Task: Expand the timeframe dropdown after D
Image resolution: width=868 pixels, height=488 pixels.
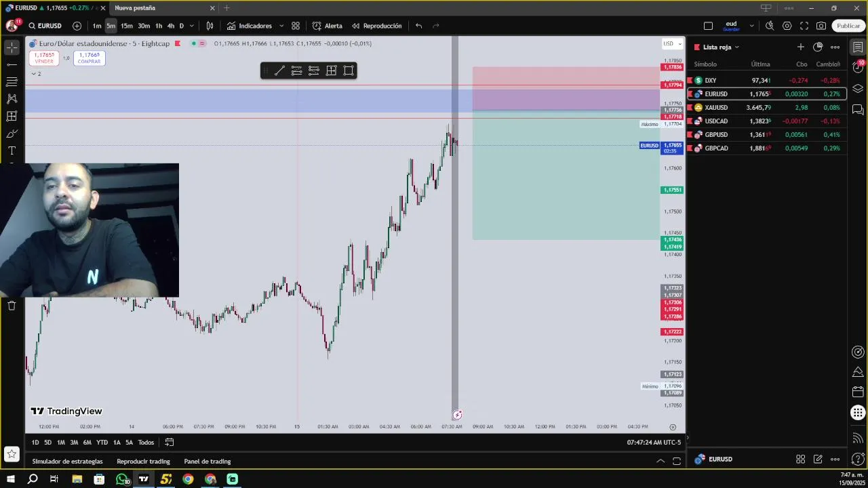Action: tap(192, 26)
